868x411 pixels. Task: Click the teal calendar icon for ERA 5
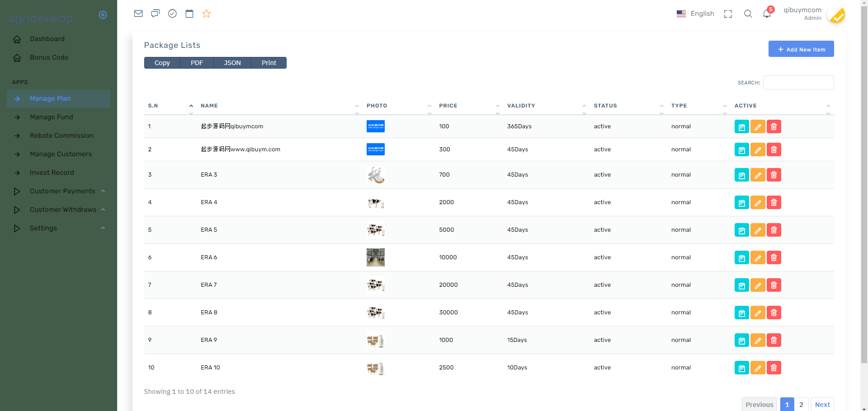[742, 230]
